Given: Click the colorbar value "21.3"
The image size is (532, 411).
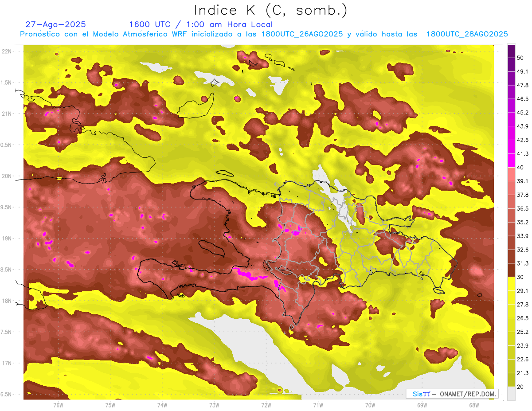Looking at the screenshot, I should tap(523, 373).
